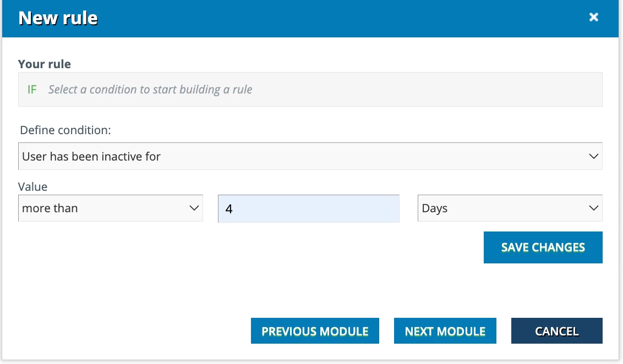Focus the value field containing 4

[308, 209]
